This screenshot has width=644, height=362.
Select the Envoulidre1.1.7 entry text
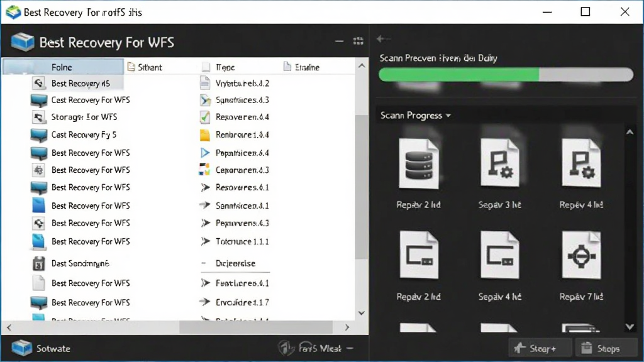tap(242, 302)
